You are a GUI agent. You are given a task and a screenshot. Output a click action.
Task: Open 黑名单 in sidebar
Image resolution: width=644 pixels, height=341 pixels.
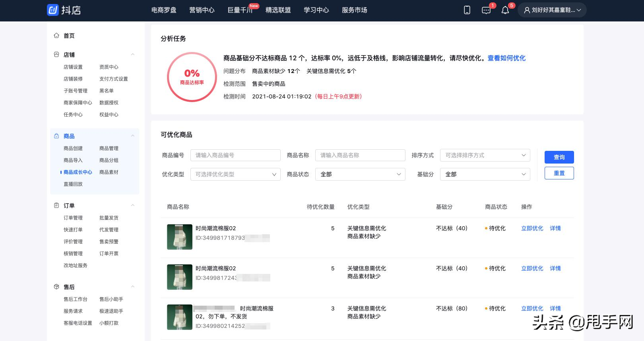[107, 91]
